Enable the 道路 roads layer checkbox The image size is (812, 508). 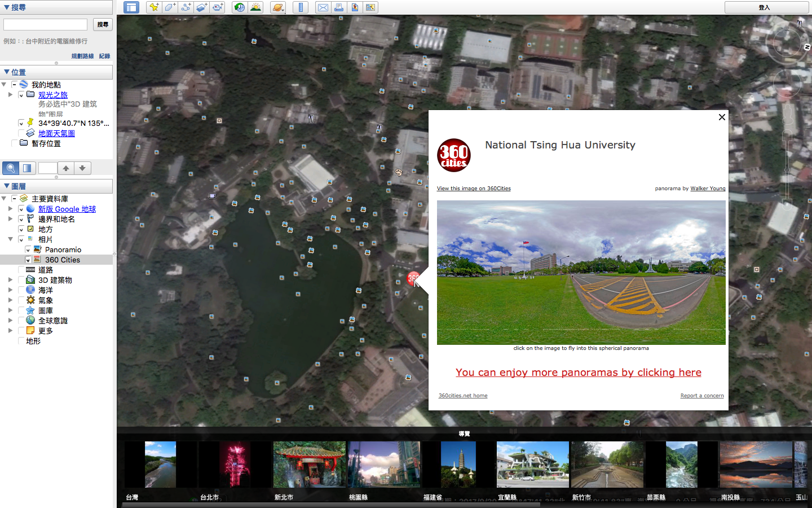pyautogui.click(x=21, y=270)
